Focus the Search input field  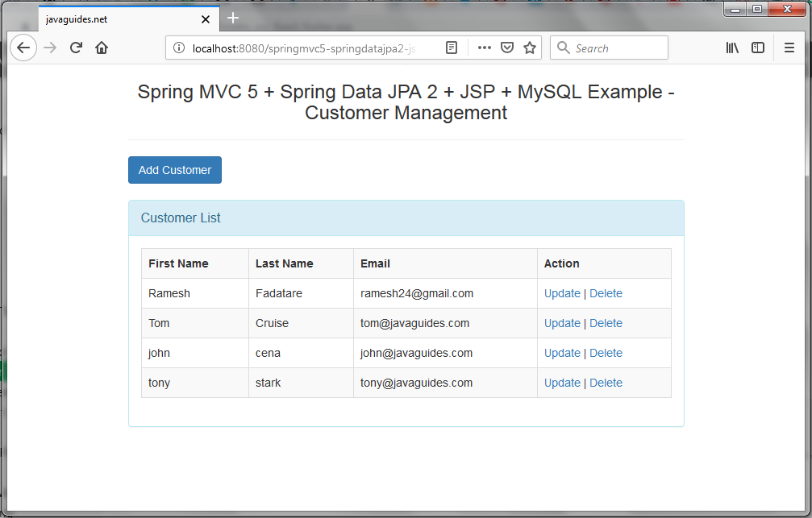(x=609, y=48)
